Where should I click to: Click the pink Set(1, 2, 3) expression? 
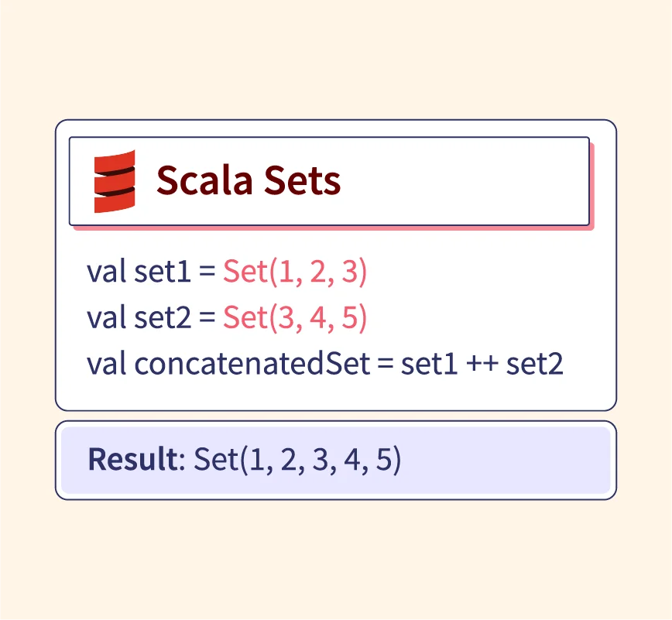coord(294,272)
